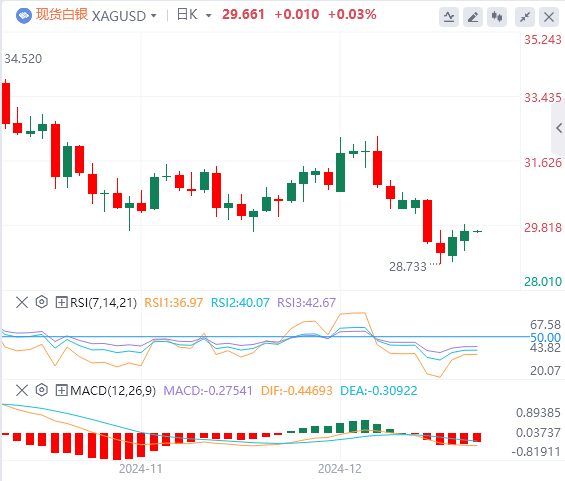
Task: Close the chart with top X button
Action: (x=549, y=17)
